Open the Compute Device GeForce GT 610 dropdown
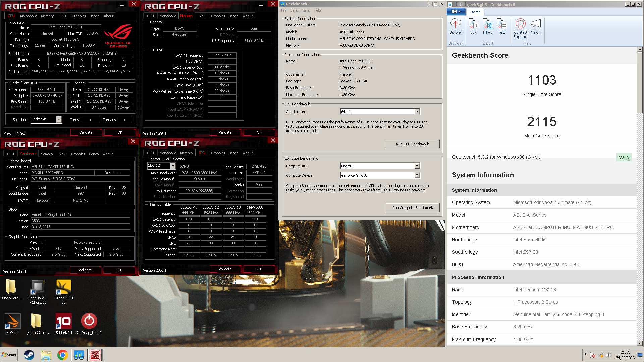Viewport: 644px width, 362px height. [x=417, y=175]
